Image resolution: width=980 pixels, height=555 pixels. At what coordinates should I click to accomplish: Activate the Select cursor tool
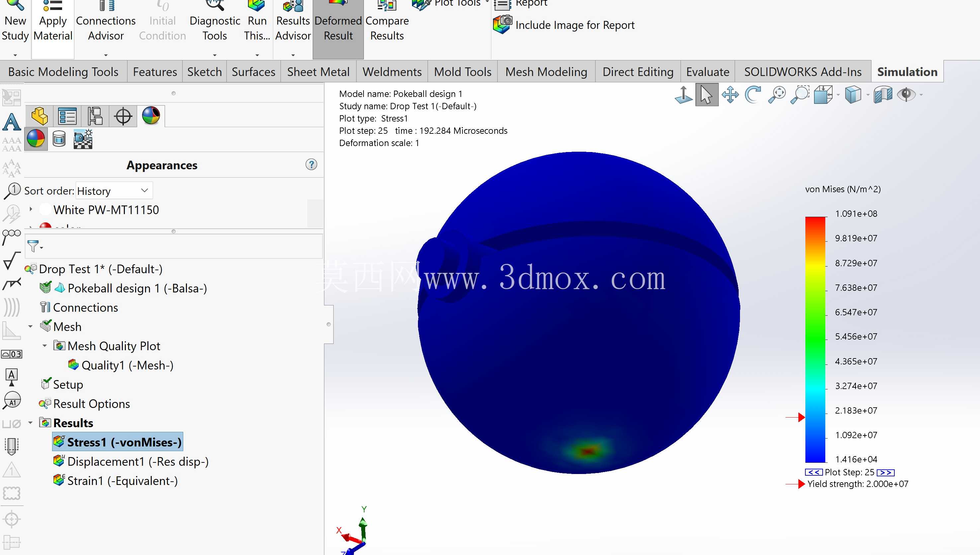tap(707, 95)
